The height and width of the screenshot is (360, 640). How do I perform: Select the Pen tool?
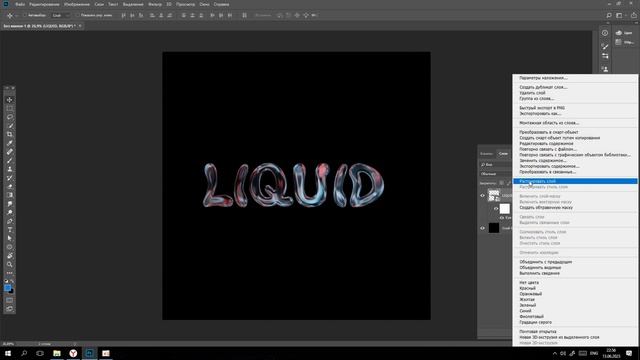9,221
